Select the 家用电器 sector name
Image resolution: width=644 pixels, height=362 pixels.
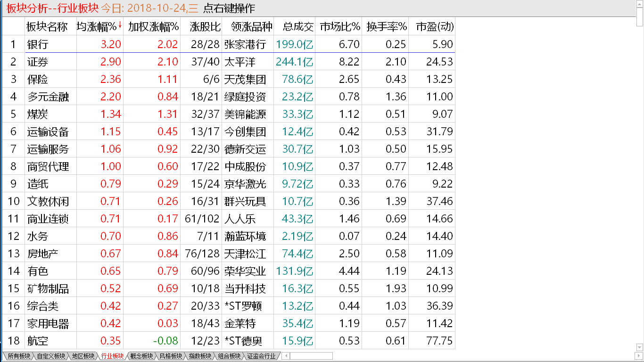(x=48, y=323)
